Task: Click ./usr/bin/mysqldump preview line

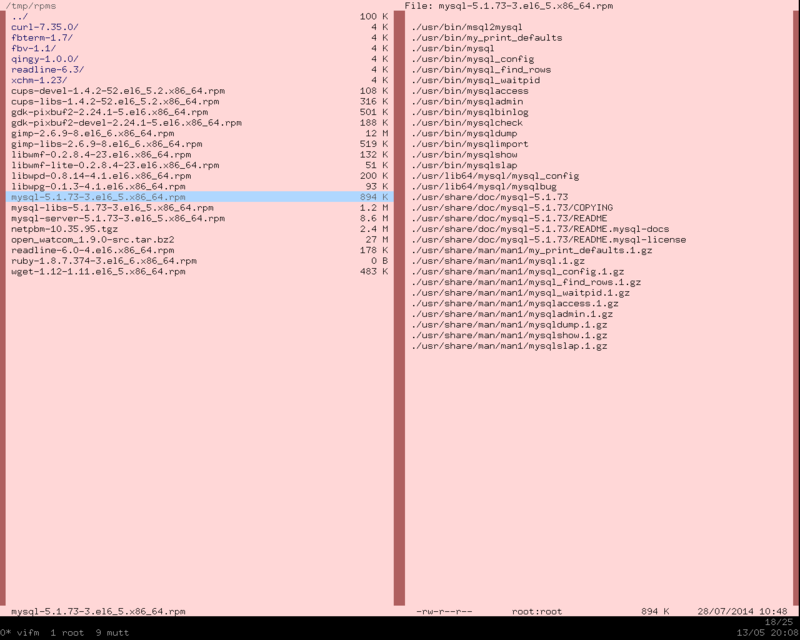Action: click(464, 133)
